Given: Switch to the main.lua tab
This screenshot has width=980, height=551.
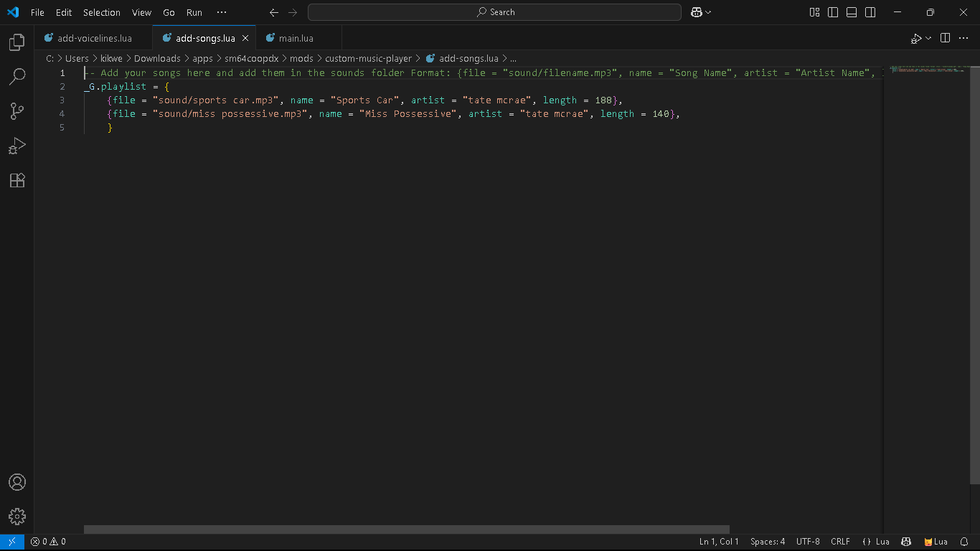Looking at the screenshot, I should click(296, 38).
